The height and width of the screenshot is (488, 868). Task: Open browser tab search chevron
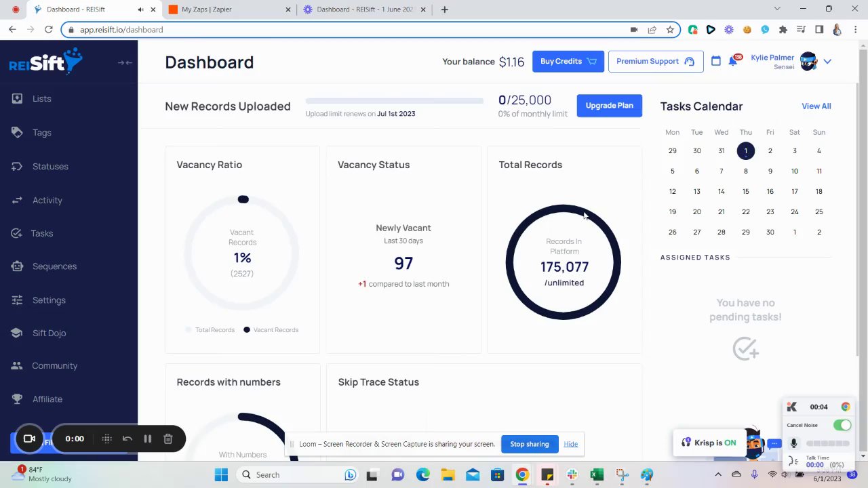(777, 9)
